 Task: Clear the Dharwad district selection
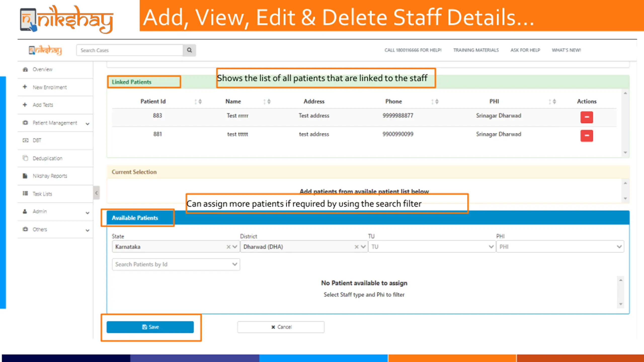click(x=356, y=247)
